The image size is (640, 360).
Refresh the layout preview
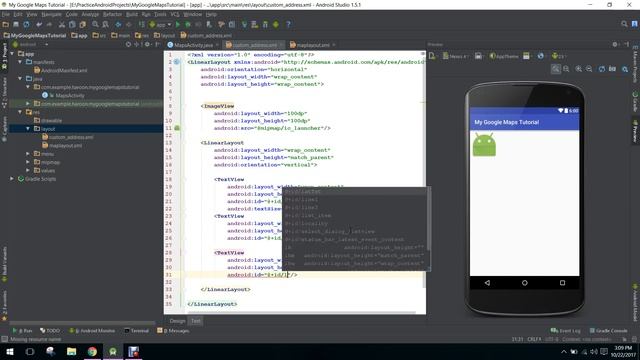tap(602, 69)
